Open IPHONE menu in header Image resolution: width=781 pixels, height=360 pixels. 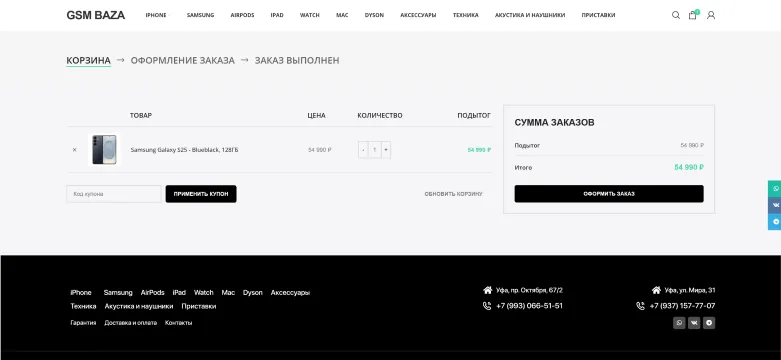[x=156, y=15]
